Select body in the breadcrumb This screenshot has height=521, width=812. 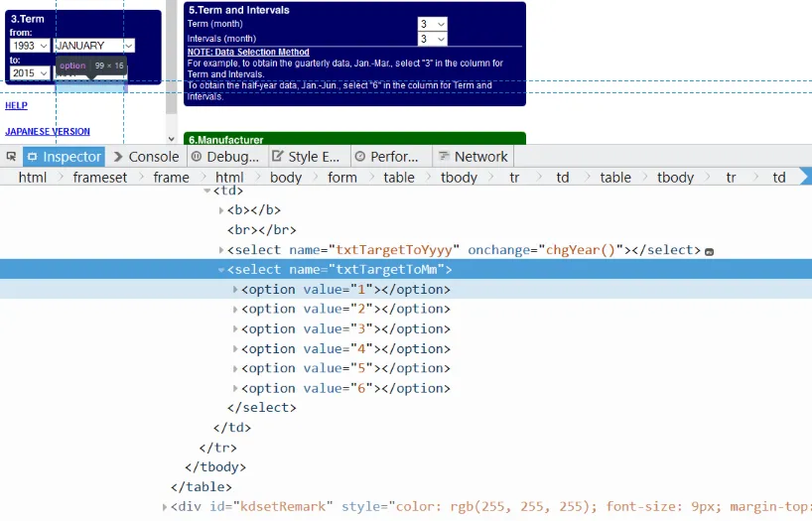click(286, 178)
